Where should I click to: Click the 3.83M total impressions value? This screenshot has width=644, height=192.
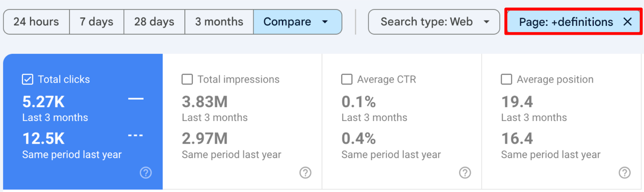pyautogui.click(x=204, y=102)
